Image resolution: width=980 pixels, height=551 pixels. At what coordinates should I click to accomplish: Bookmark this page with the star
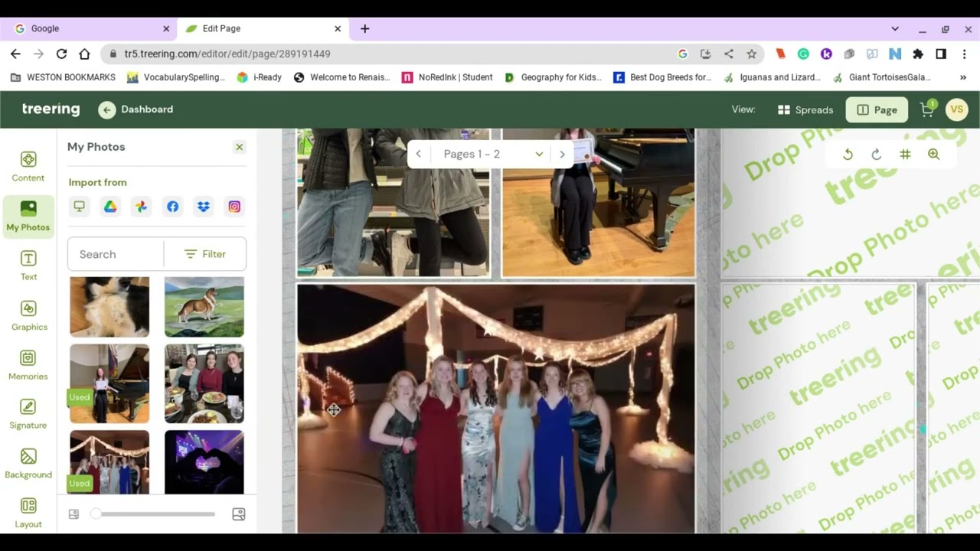752,54
